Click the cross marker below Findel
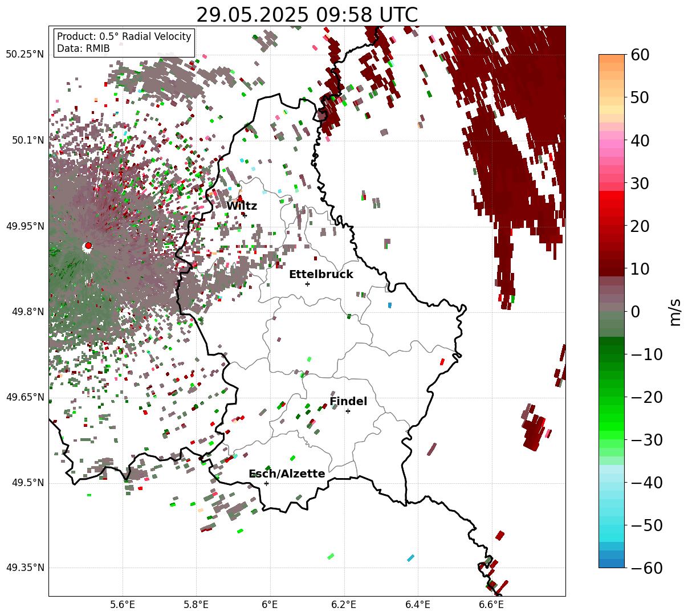 348,411
